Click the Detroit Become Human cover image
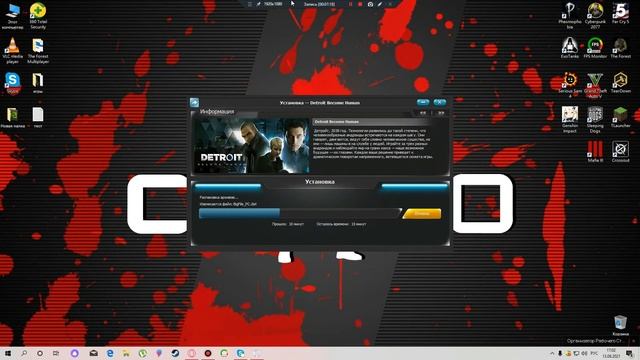The image size is (640, 360). tap(251, 146)
